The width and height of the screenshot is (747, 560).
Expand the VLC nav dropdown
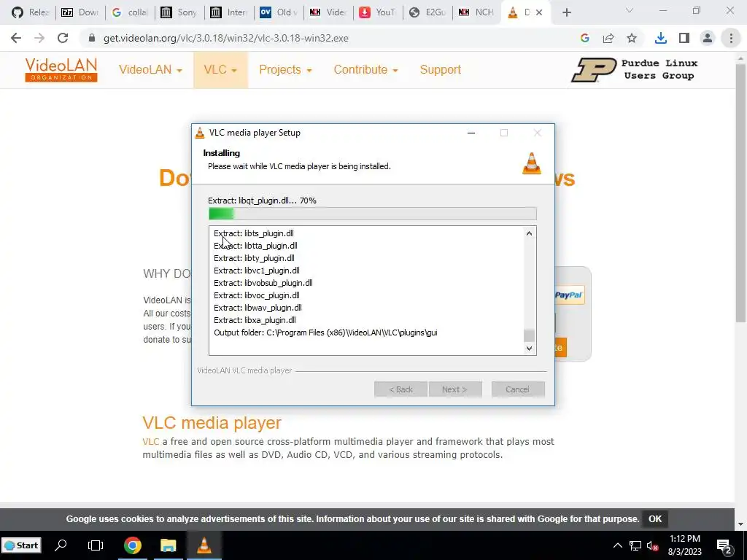point(220,69)
